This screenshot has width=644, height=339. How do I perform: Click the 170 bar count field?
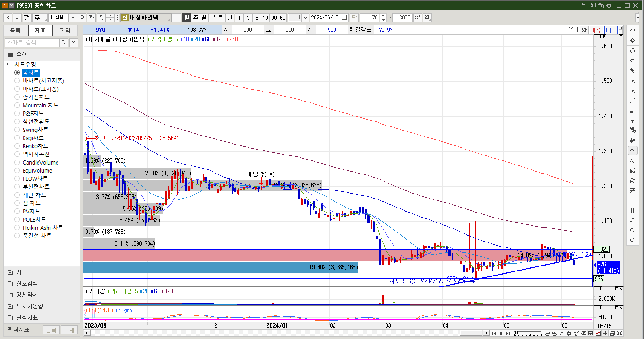point(369,18)
